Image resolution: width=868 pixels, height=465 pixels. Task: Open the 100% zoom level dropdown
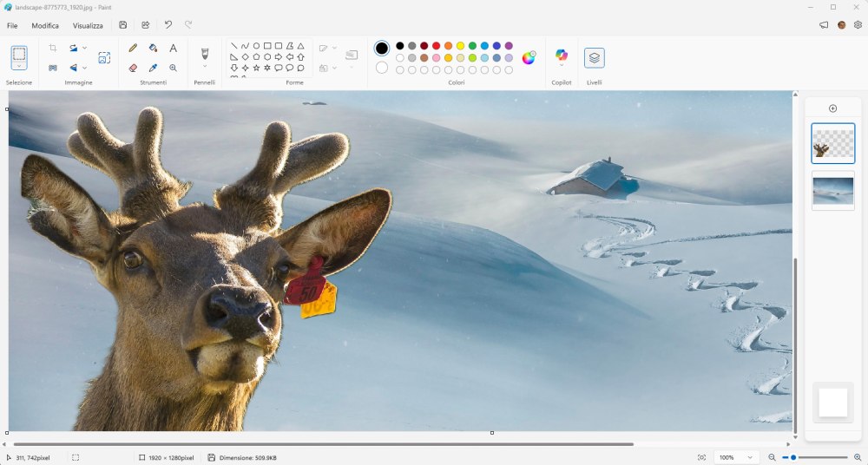736,457
